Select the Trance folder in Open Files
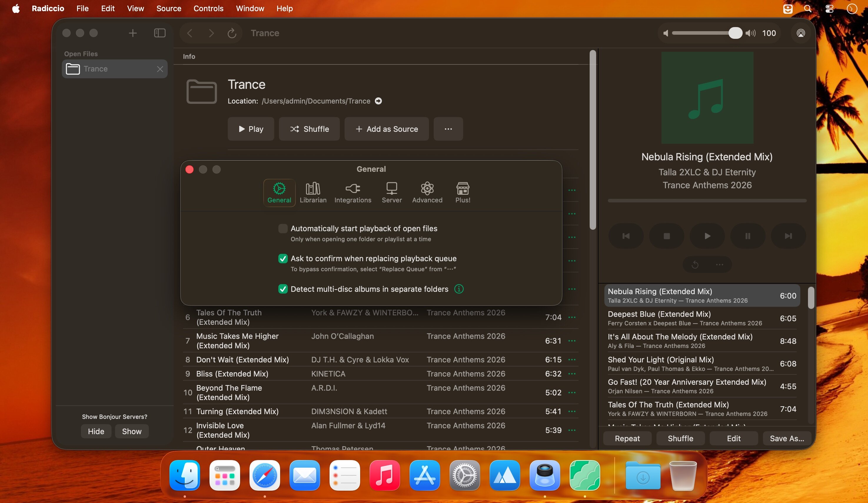Image resolution: width=868 pixels, height=503 pixels. [115, 69]
